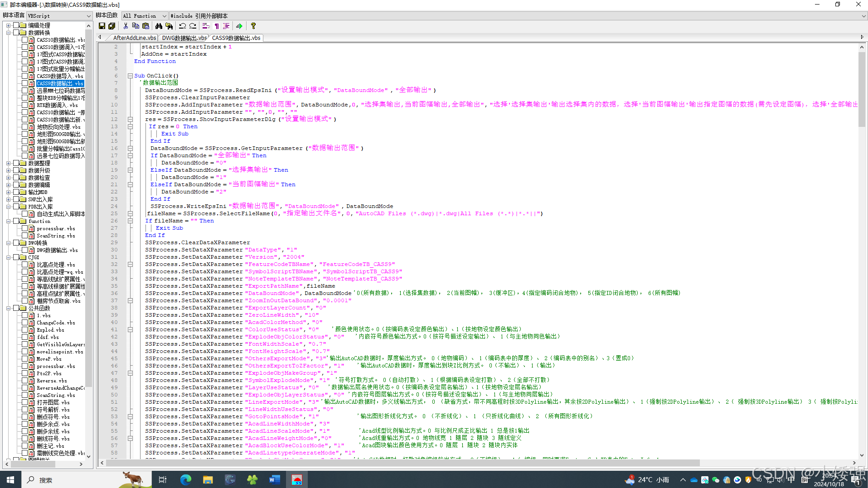Check the box for DWG数据输出.vbs tree file
This screenshot has height=488, width=868.
pos(24,250)
